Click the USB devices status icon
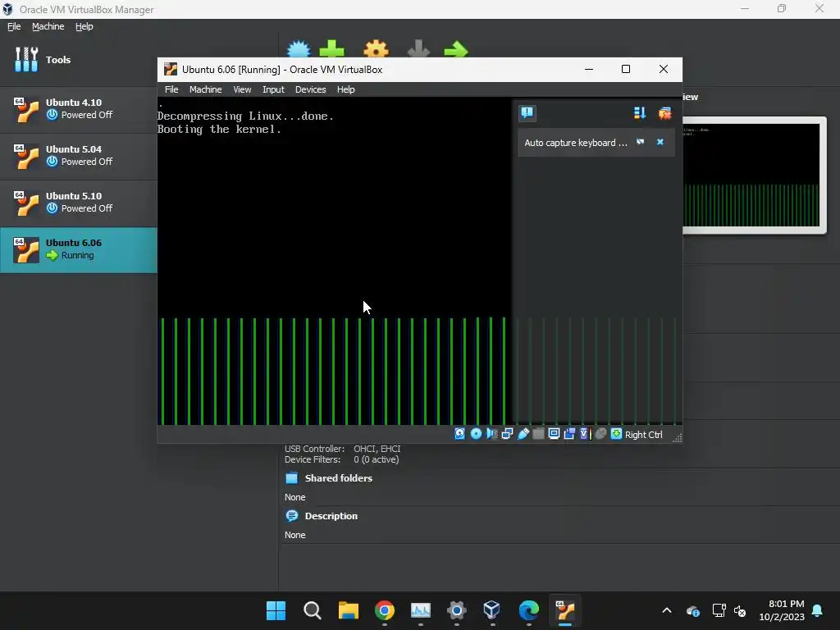840x630 pixels. click(x=523, y=434)
